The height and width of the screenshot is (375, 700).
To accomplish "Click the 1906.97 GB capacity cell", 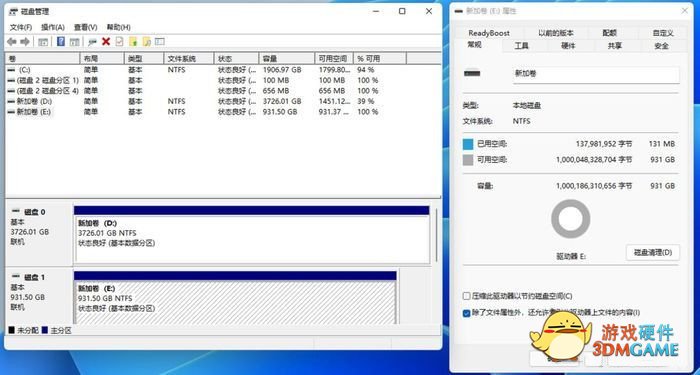I will [282, 70].
